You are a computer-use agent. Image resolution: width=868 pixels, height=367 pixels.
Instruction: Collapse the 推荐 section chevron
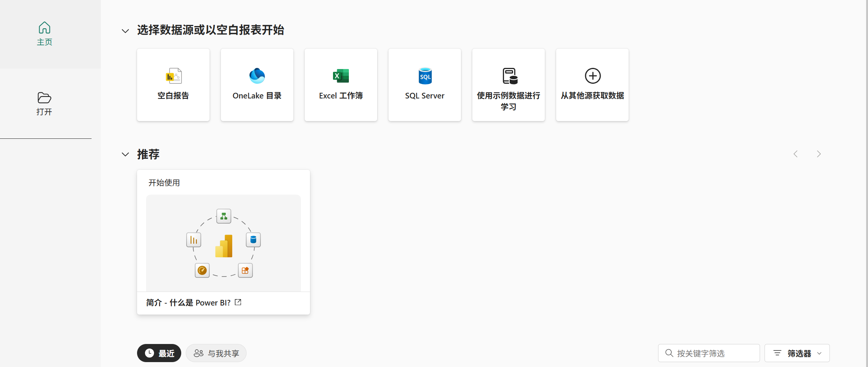[125, 154]
